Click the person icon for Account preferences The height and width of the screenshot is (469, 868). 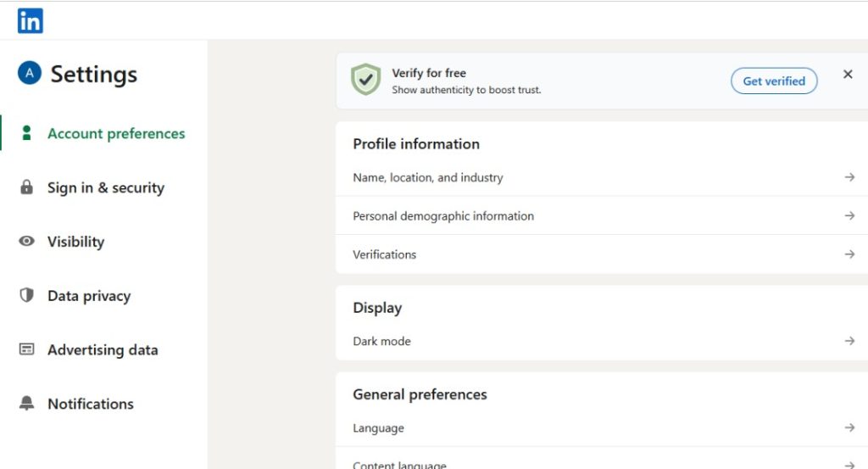27,133
